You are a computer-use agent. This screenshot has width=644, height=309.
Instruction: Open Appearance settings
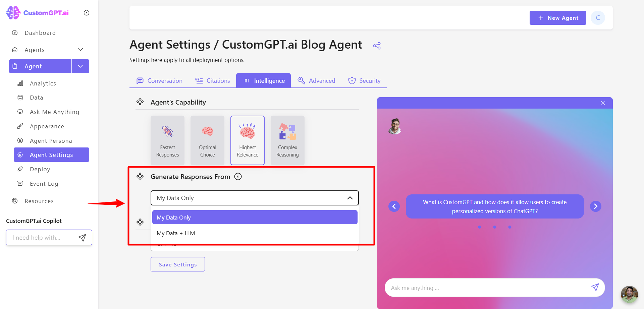click(47, 126)
